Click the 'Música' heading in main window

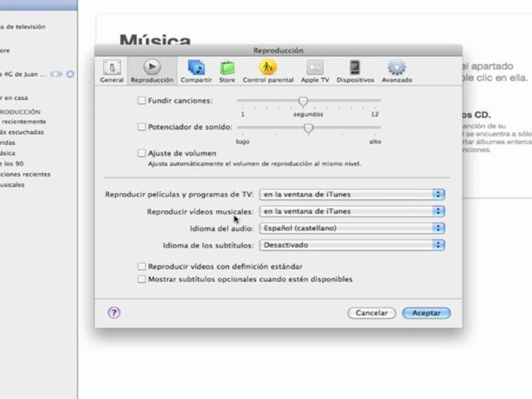point(155,39)
